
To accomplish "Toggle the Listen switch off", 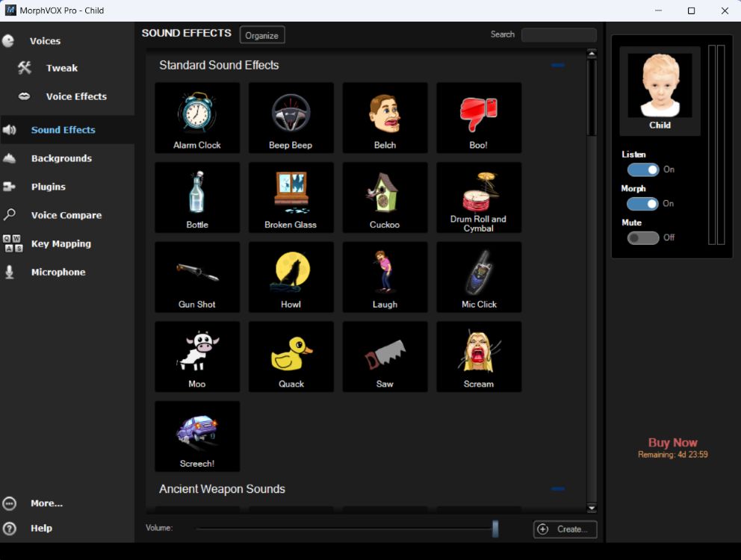I will pos(643,169).
